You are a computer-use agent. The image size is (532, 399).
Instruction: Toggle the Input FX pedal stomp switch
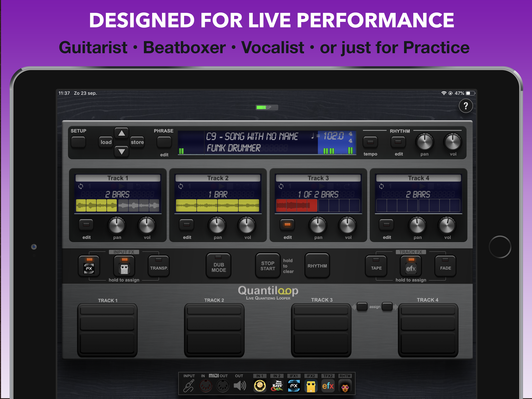click(x=124, y=265)
